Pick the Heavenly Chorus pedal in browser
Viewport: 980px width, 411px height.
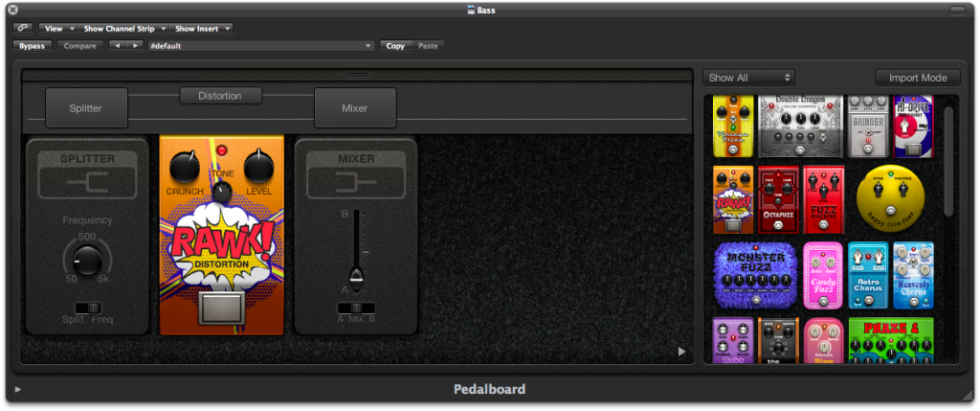click(x=913, y=276)
